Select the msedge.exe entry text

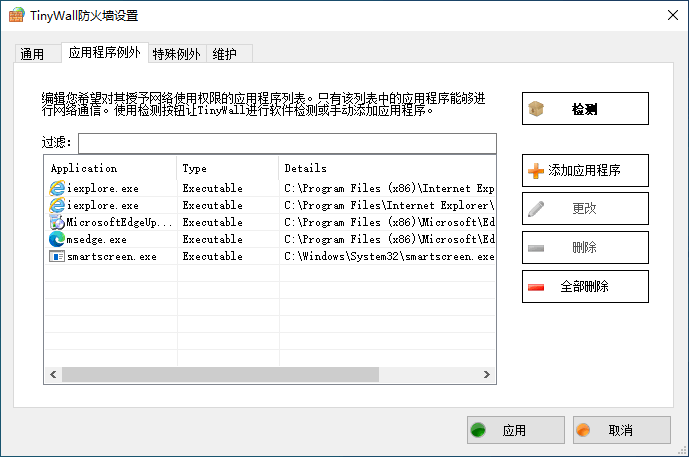click(x=97, y=239)
